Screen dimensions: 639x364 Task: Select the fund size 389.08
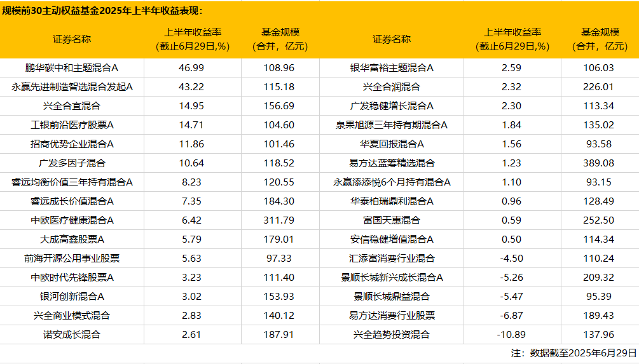(599, 163)
